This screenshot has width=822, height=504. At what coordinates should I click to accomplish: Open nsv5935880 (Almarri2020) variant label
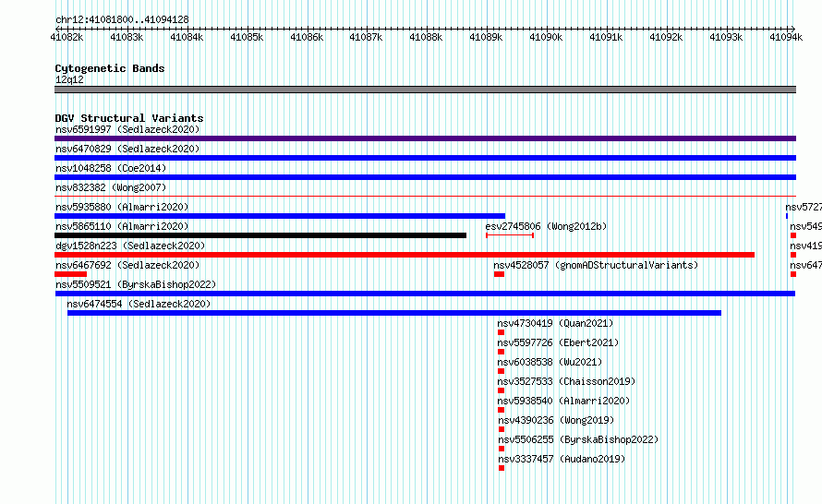[122, 207]
